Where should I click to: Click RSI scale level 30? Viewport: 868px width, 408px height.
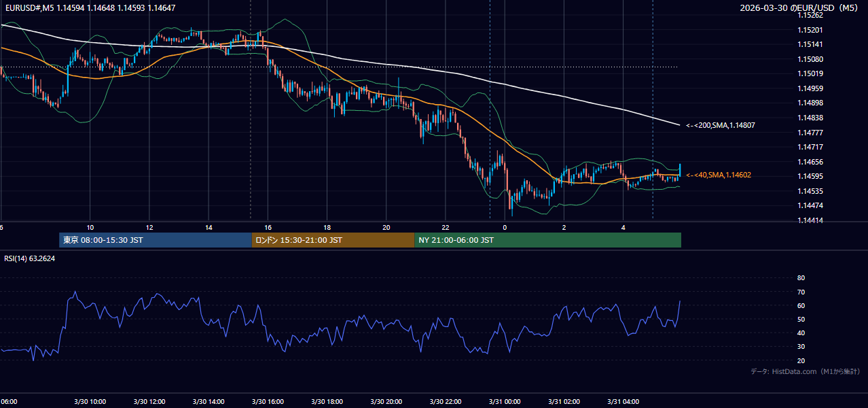801,347
